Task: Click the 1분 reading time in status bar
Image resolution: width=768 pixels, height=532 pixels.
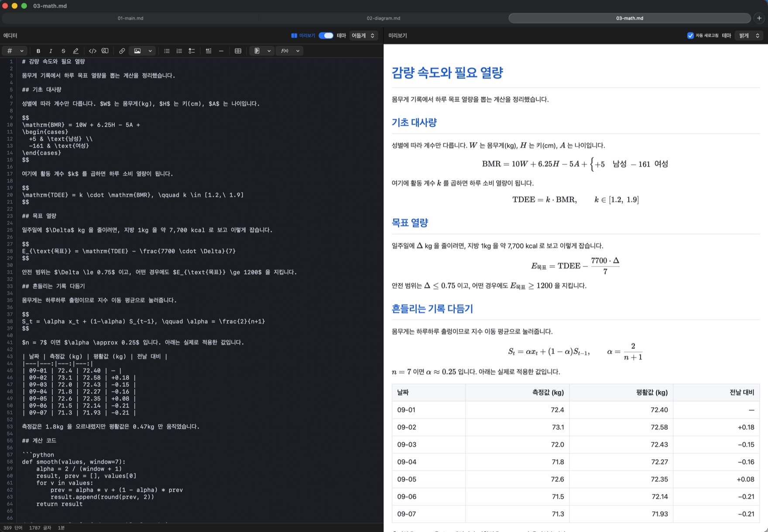Action: [x=61, y=528]
